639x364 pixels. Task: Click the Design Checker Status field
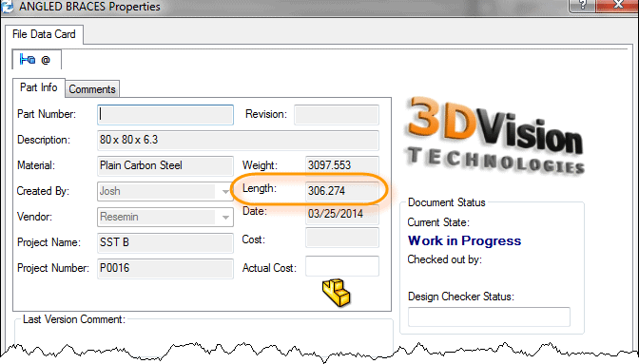489,316
